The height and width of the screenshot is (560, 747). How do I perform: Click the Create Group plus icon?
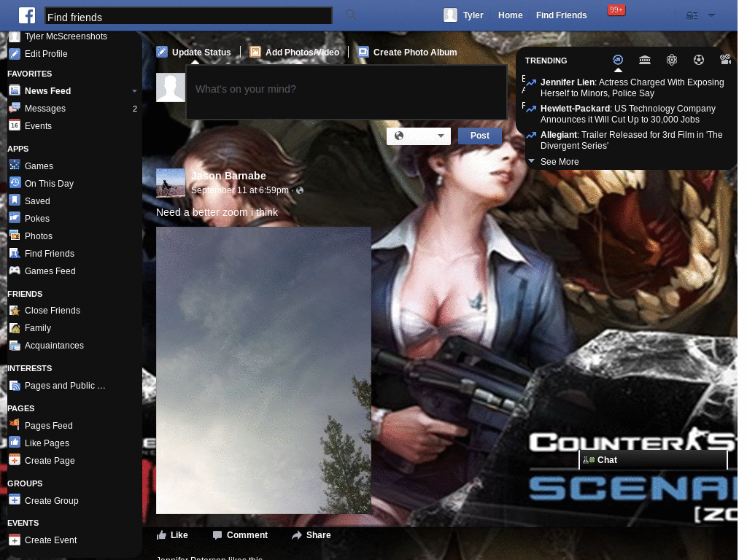pyautogui.click(x=15, y=500)
